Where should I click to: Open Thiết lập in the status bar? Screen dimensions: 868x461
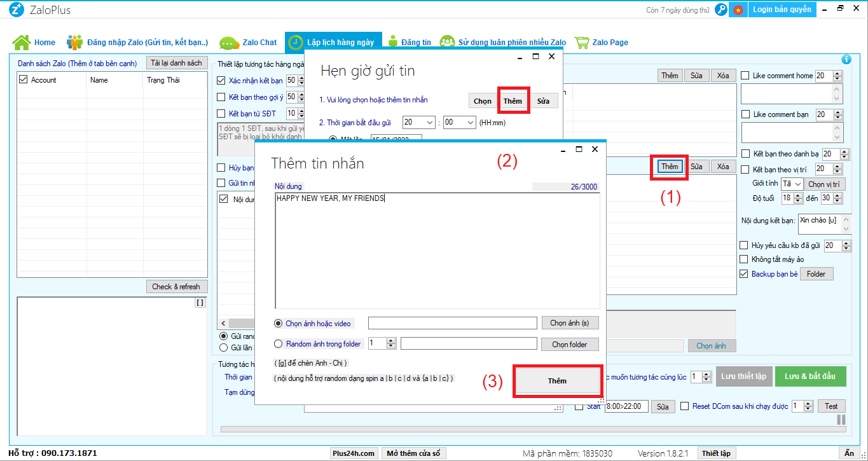(x=716, y=453)
